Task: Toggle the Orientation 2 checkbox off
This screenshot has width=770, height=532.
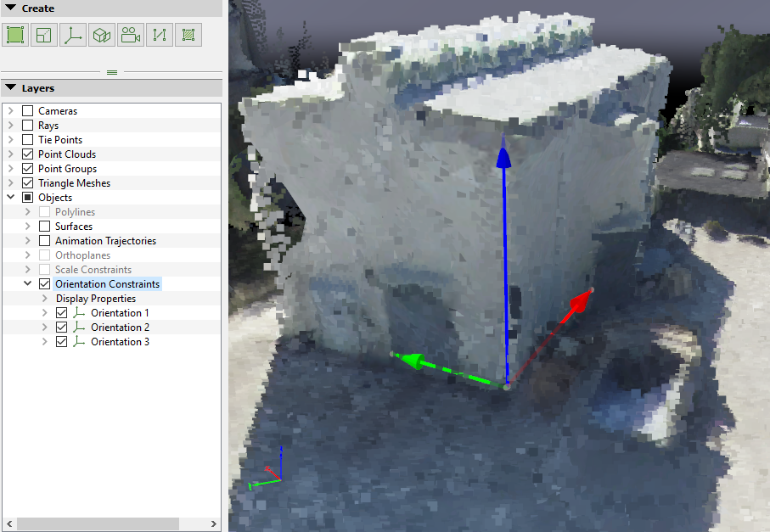Action: (x=61, y=328)
